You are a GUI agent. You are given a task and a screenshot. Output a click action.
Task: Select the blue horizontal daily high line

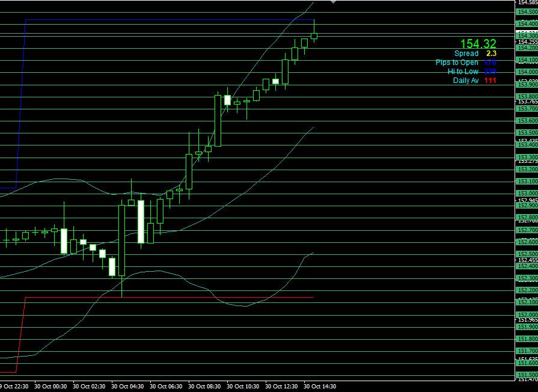click(x=168, y=20)
